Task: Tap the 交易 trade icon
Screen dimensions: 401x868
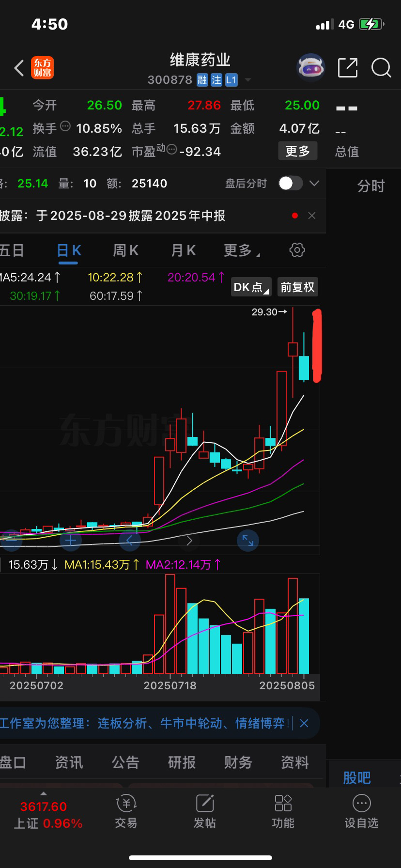Action: click(126, 812)
